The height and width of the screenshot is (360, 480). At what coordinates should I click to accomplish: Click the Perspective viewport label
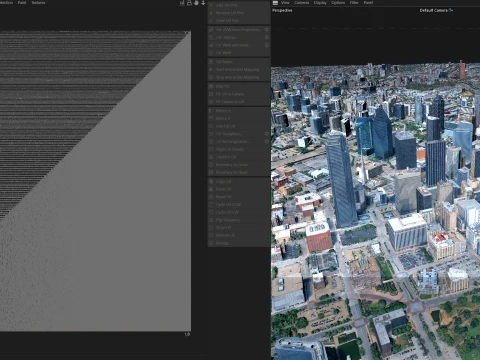coord(282,10)
